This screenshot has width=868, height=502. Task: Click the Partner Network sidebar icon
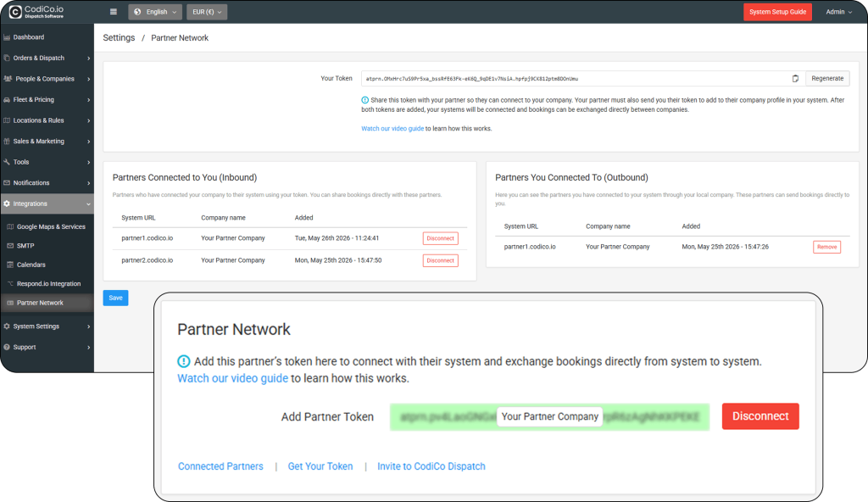10,303
